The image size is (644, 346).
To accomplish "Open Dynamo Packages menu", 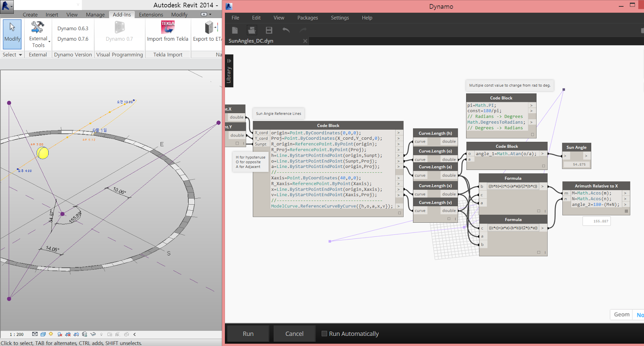I will coord(308,18).
